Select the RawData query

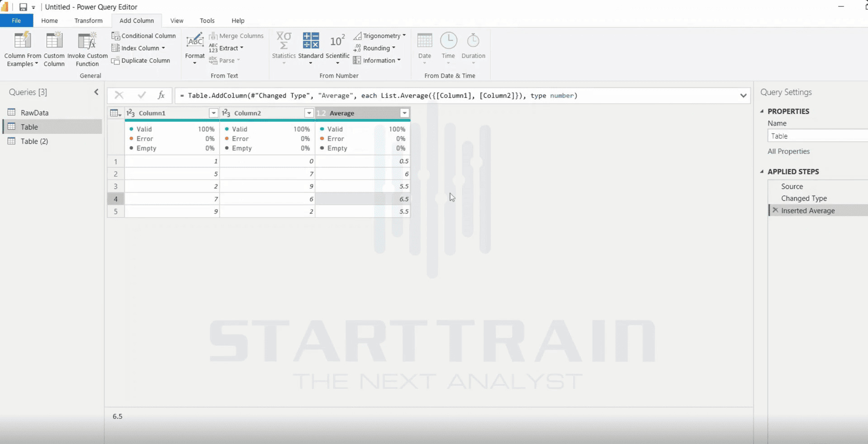[52, 113]
